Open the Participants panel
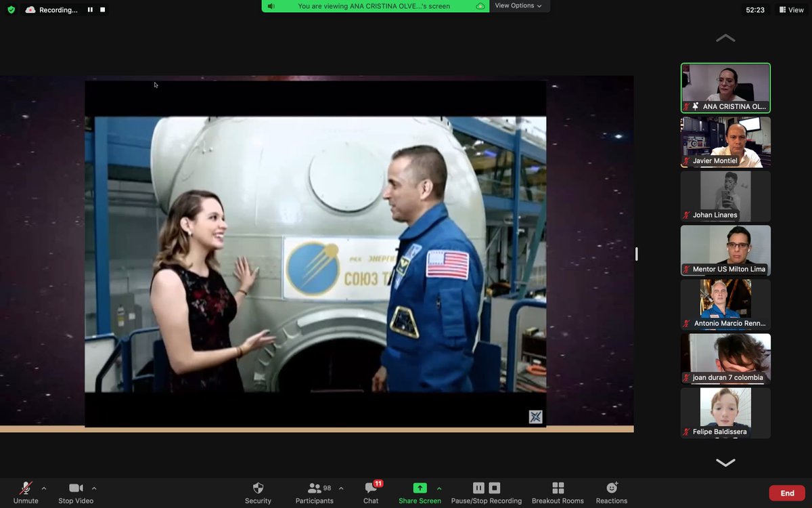Image resolution: width=812 pixels, height=508 pixels. click(x=314, y=492)
